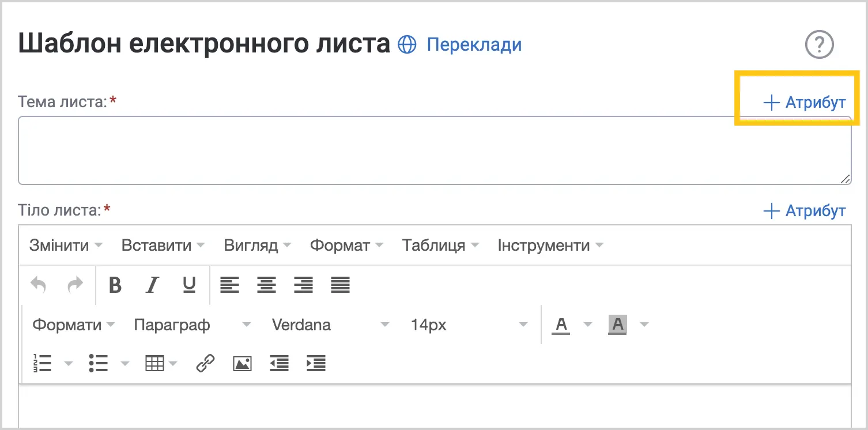This screenshot has height=430, width=868.
Task: Align text center
Action: [266, 285]
